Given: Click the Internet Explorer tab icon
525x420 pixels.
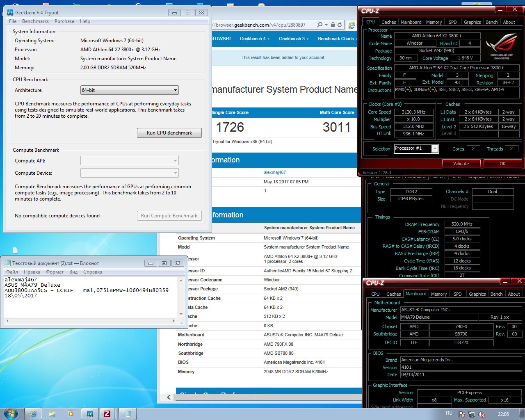Looking at the screenshot, I should pyautogui.click(x=352, y=25).
